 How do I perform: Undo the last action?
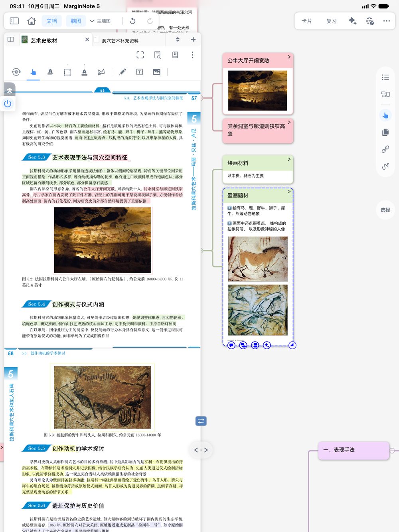(x=132, y=21)
